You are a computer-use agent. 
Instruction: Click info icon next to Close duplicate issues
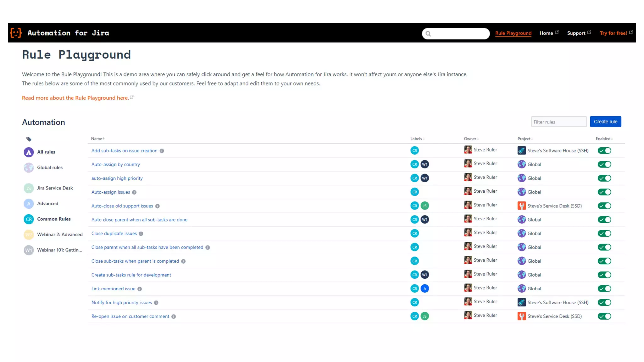141,234
